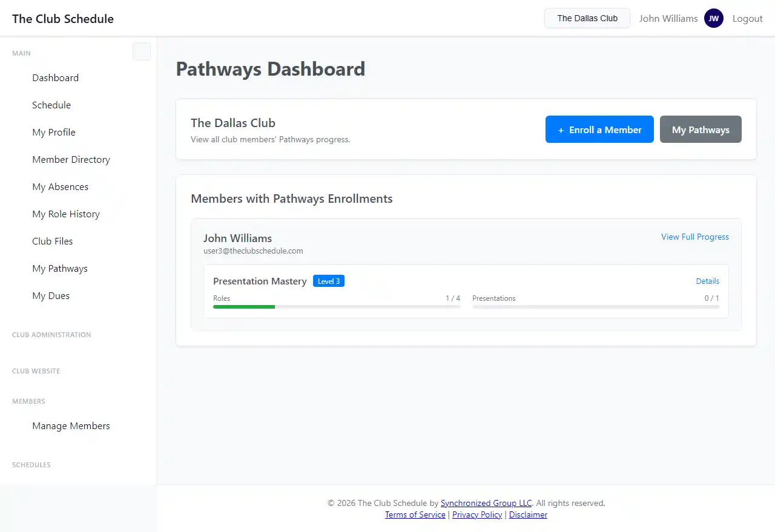Switch to the Dallas Club selector
Image resolution: width=775 pixels, height=532 pixels.
click(587, 18)
